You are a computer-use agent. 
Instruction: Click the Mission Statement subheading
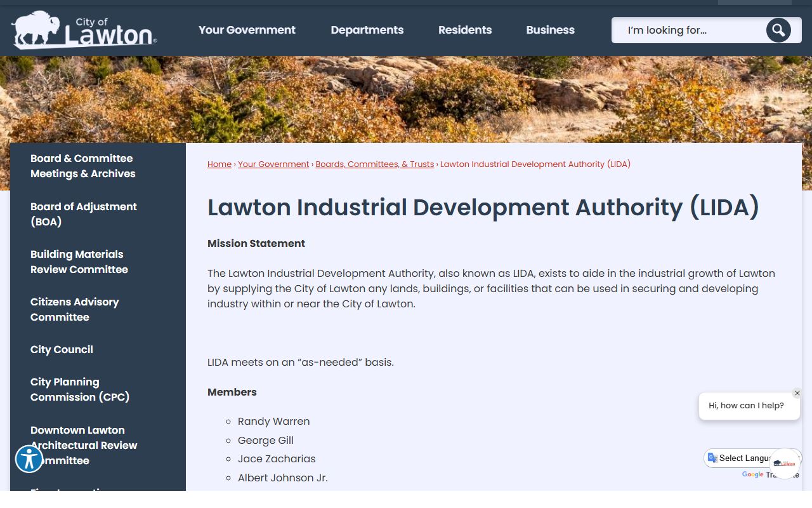click(256, 243)
